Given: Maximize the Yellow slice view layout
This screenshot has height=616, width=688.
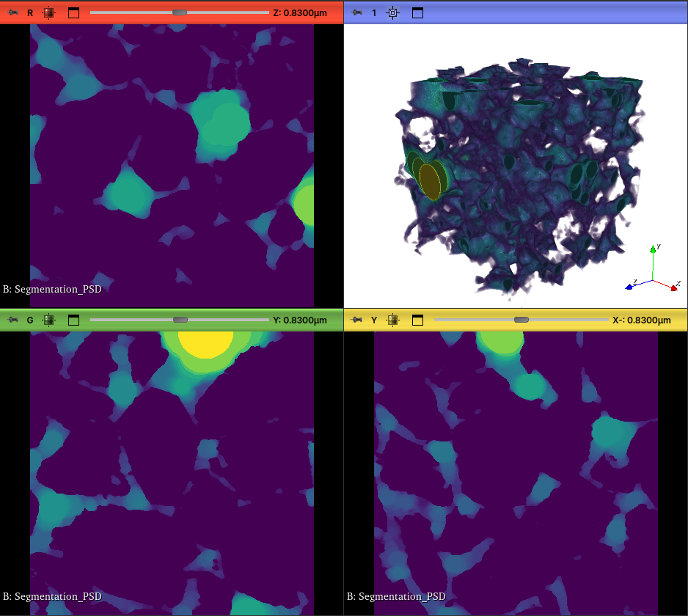Looking at the screenshot, I should point(417,320).
